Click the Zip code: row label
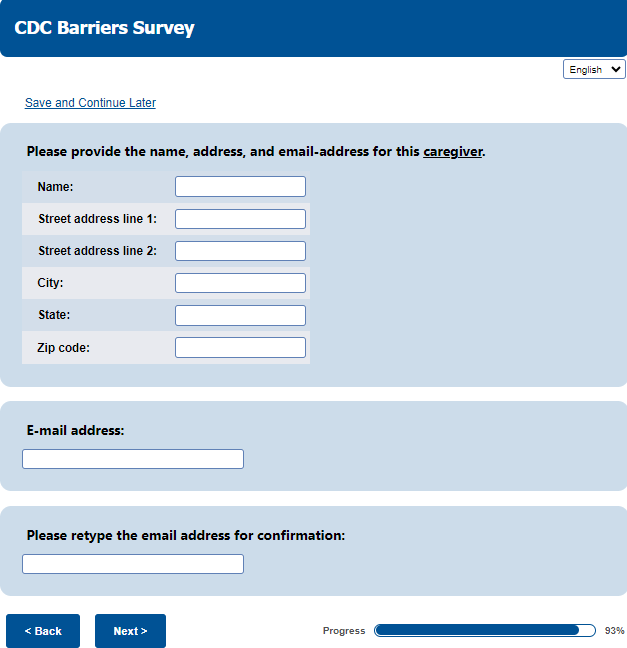Viewport: 627px width, 648px height. (x=63, y=347)
